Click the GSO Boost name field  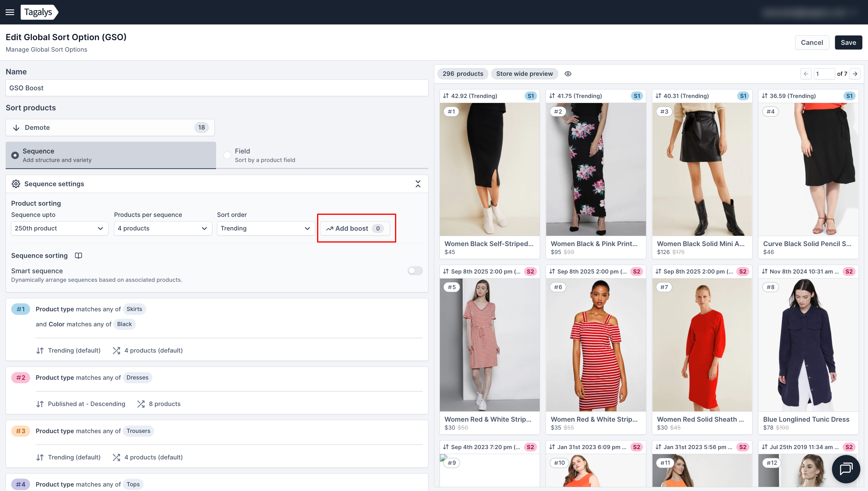[217, 88]
